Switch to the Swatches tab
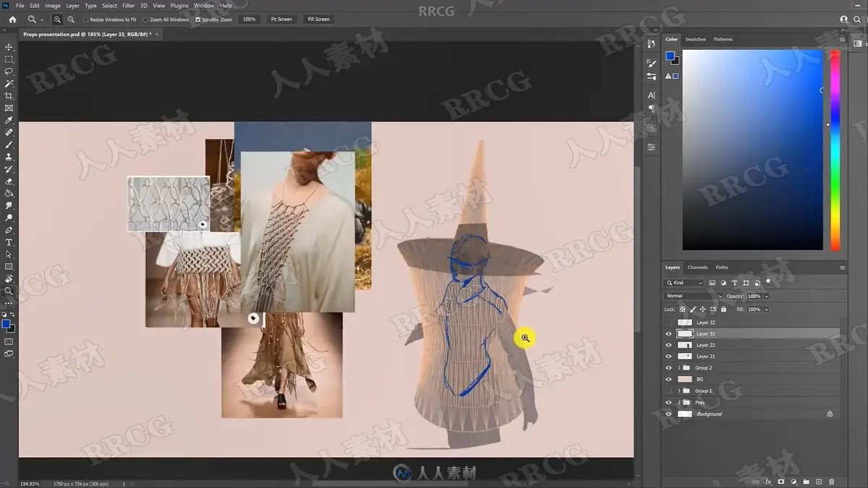 tap(695, 39)
